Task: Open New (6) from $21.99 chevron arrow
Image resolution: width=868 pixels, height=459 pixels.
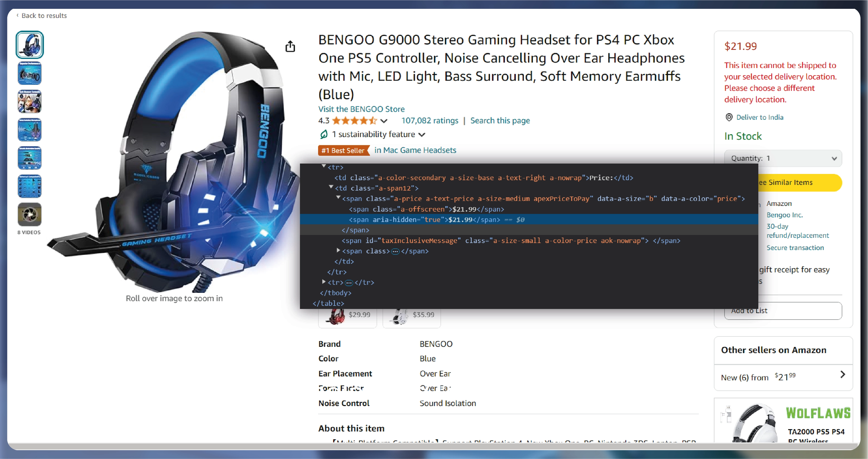Action: (x=843, y=375)
